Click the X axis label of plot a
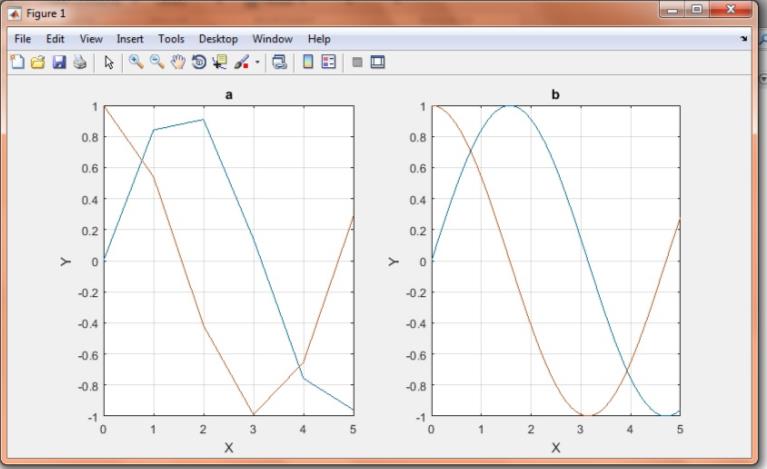 [x=228, y=447]
